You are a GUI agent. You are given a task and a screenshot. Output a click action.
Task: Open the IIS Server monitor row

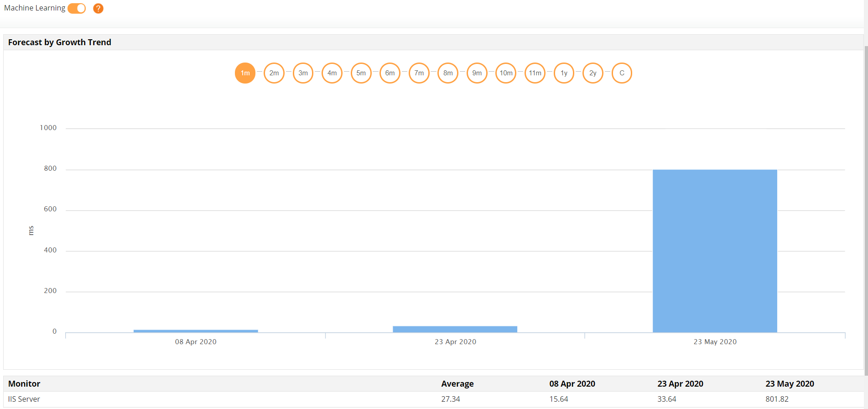tap(24, 399)
